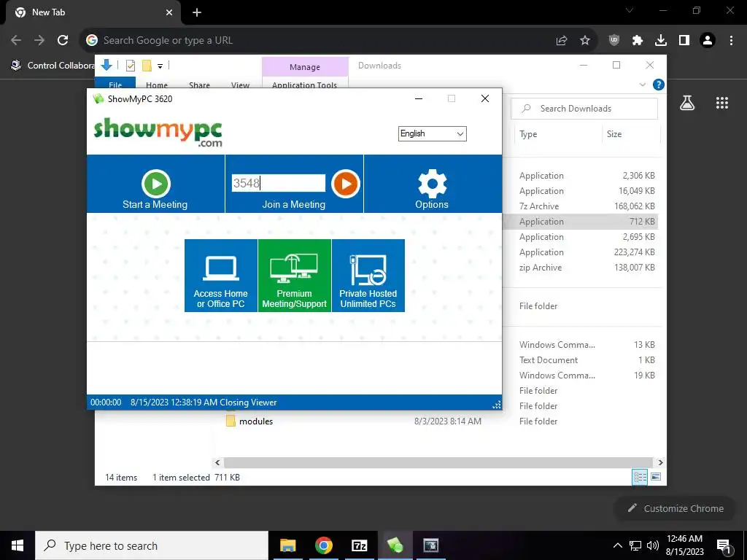
Task: Click horizontal scrollbar right arrow
Action: click(660, 462)
